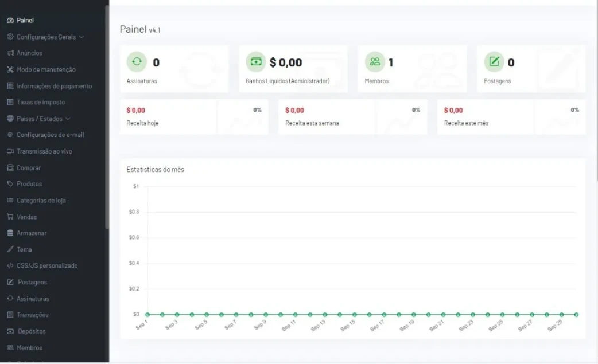Click the Anúncios megaphone icon
The width and height of the screenshot is (598, 364).
tap(10, 53)
